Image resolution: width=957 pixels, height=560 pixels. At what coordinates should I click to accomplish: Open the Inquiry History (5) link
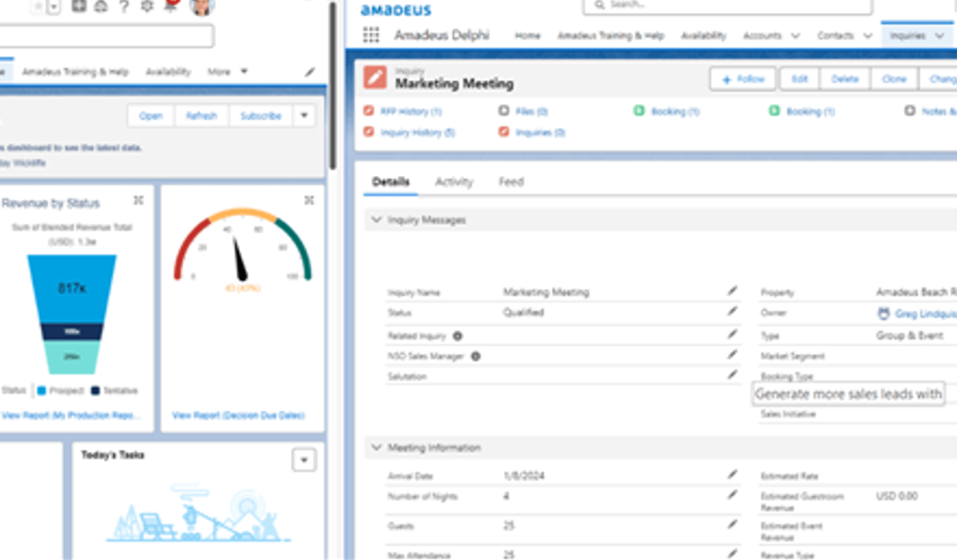(417, 132)
